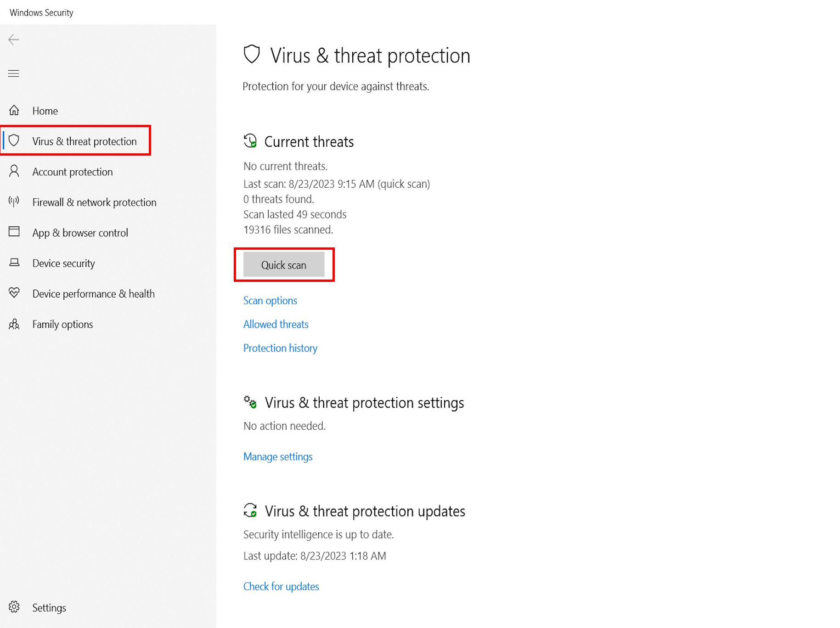Open Settings gear icon in sidebar
Screen dimensions: 840x628
point(14,607)
